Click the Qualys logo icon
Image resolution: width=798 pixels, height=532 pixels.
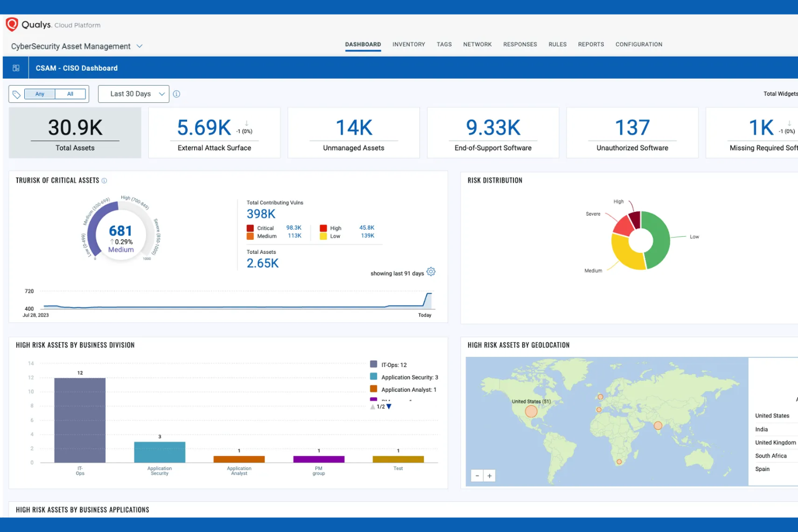(x=11, y=24)
